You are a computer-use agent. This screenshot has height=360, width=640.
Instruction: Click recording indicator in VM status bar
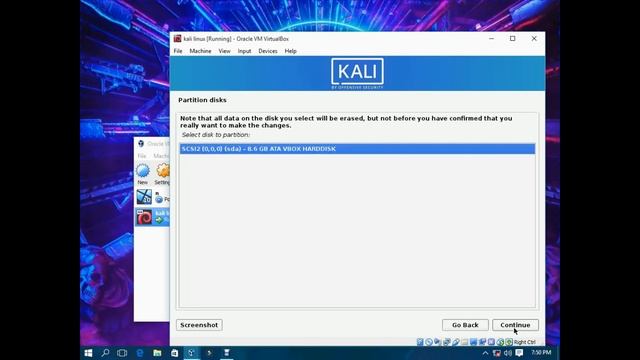tap(482, 342)
